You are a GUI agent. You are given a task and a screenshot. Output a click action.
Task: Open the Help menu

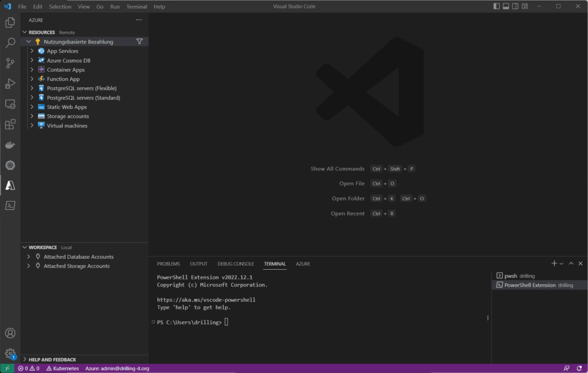click(x=160, y=6)
